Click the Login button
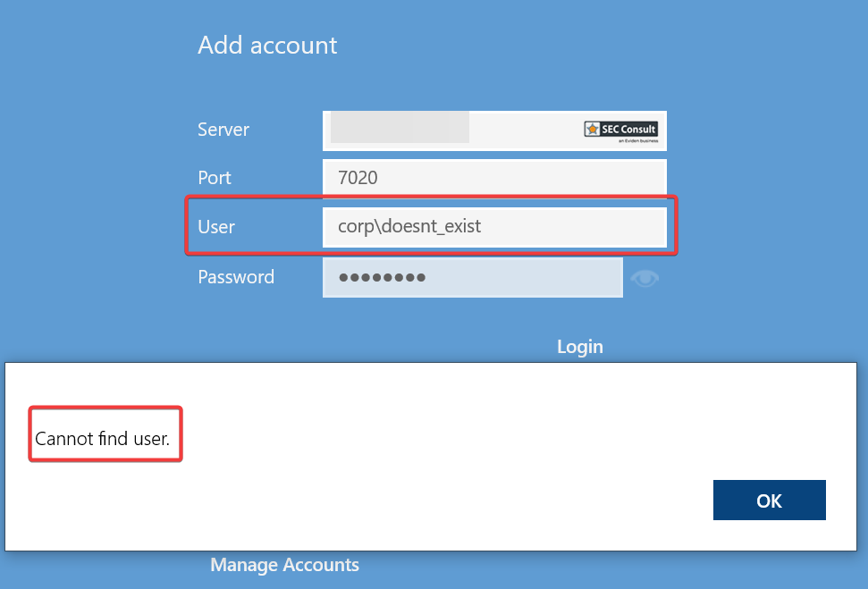The height and width of the screenshot is (589, 868). pos(579,346)
